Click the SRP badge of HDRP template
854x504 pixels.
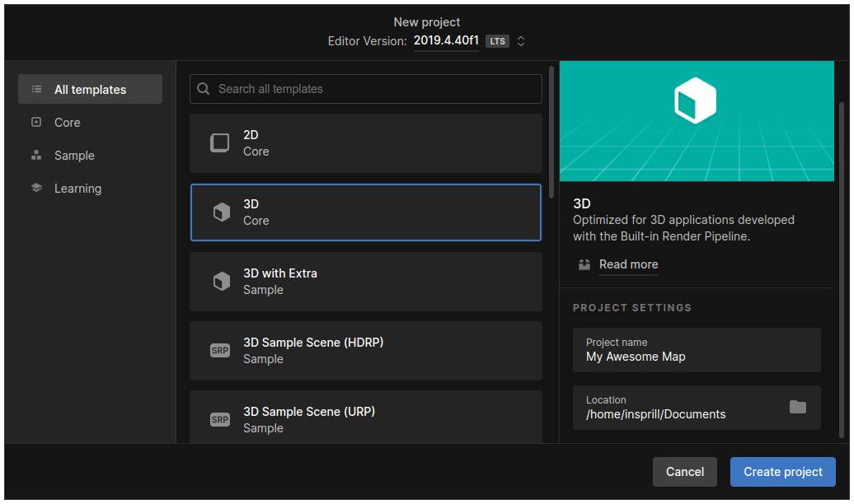[220, 351]
